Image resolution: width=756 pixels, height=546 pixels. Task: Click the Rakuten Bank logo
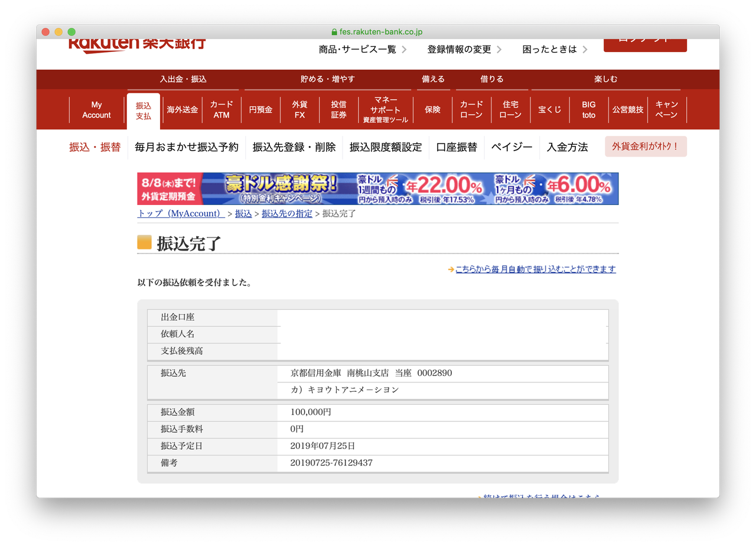(137, 45)
